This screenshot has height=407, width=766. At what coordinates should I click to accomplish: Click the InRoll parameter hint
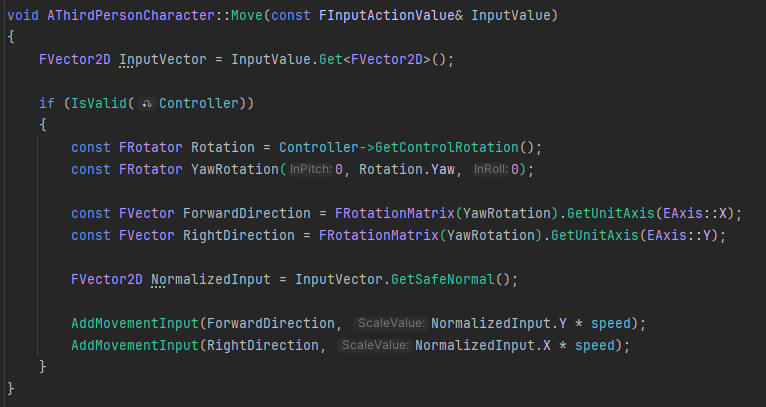tap(490, 169)
